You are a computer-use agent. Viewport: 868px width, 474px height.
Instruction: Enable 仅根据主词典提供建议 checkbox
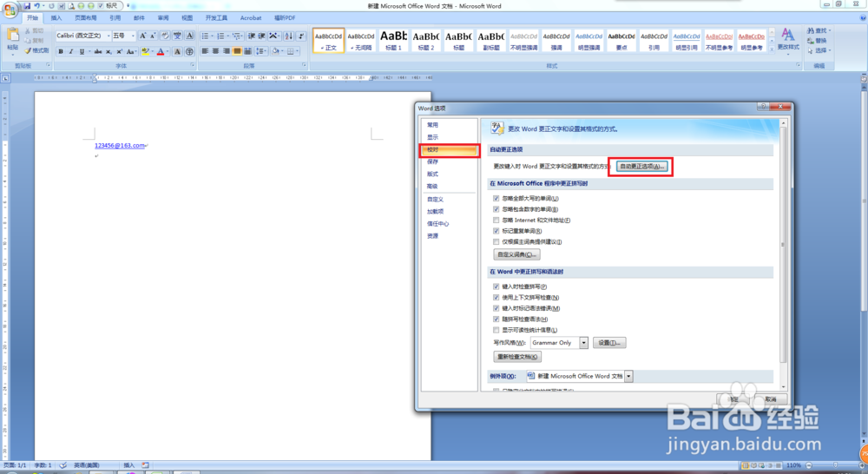pyautogui.click(x=496, y=241)
